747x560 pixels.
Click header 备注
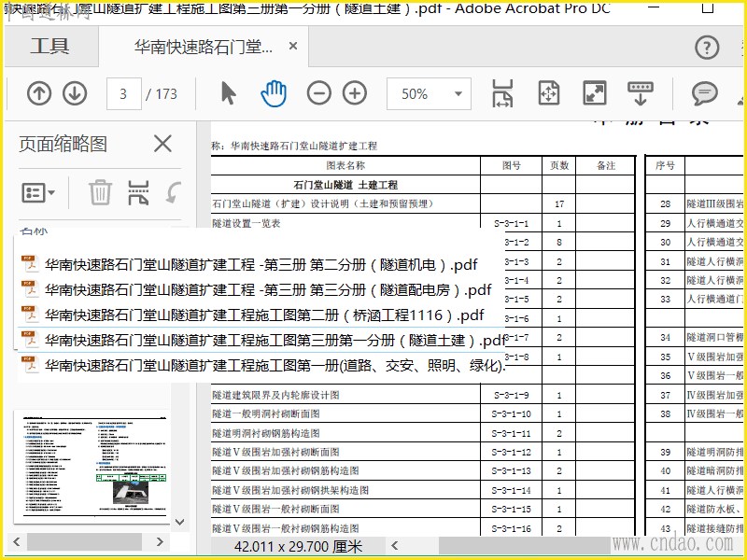[606, 166]
